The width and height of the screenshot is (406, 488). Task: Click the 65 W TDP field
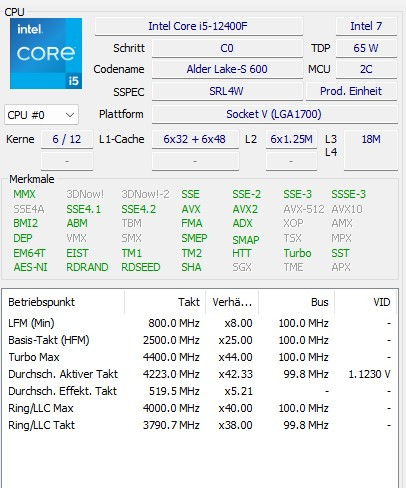point(366,48)
